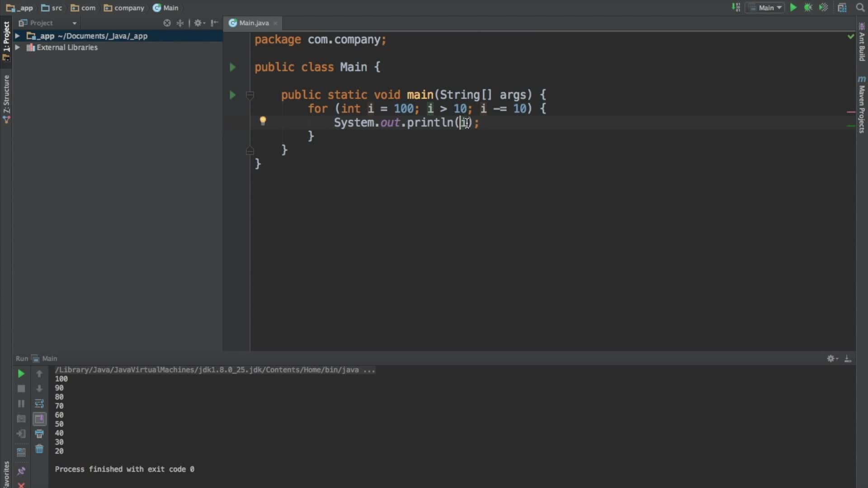Click the green inspection checkmark

pos(850,36)
